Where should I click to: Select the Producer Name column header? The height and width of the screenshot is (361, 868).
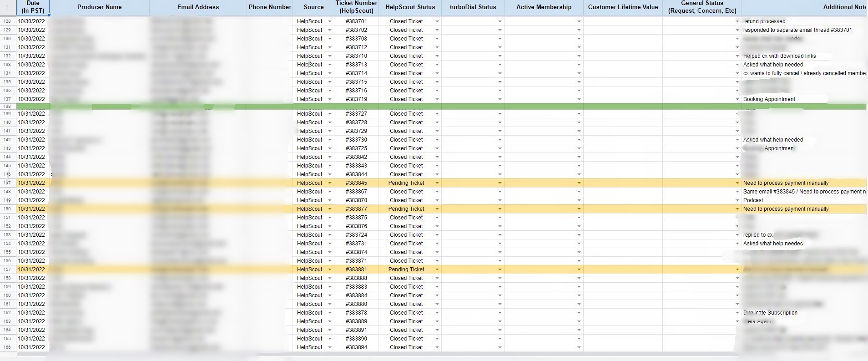coord(100,7)
